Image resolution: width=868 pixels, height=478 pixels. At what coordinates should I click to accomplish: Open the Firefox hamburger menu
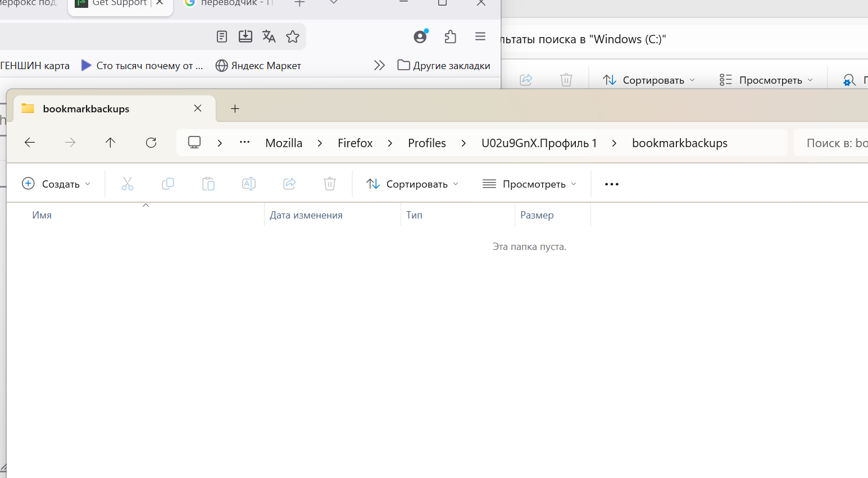[480, 37]
